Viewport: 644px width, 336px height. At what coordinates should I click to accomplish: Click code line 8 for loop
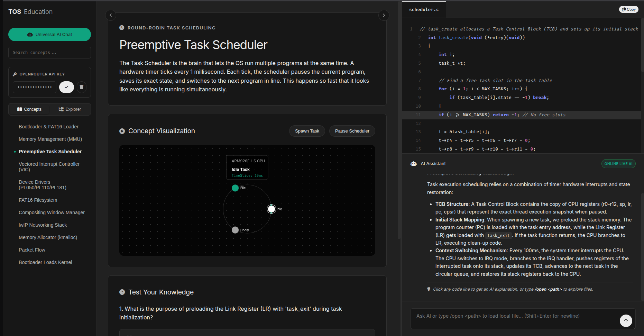click(522, 89)
